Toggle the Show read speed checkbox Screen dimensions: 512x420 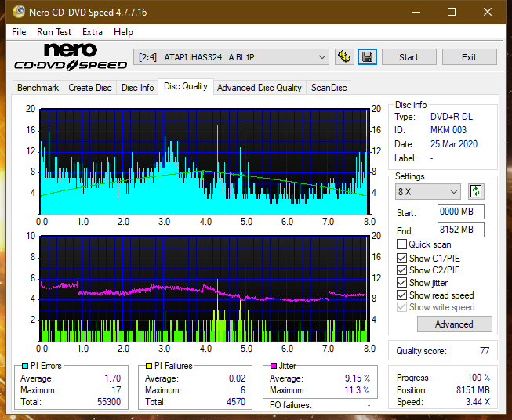pos(401,295)
